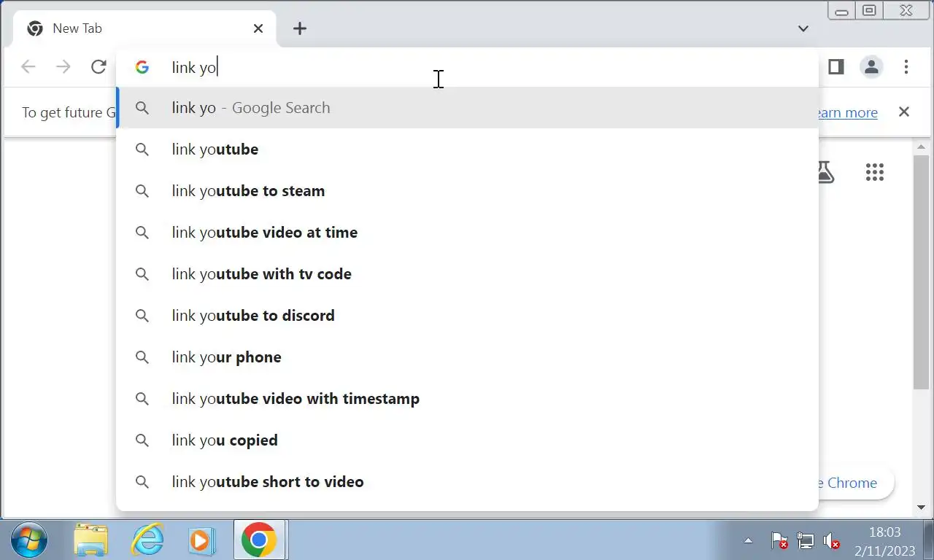934x560 pixels.
Task: Click search icon beside 'link your phone'
Action: point(142,357)
